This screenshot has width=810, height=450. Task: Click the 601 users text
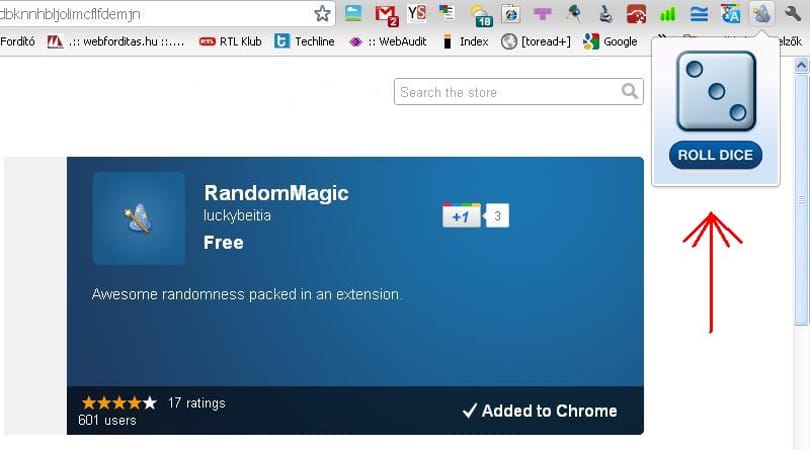coord(107,420)
